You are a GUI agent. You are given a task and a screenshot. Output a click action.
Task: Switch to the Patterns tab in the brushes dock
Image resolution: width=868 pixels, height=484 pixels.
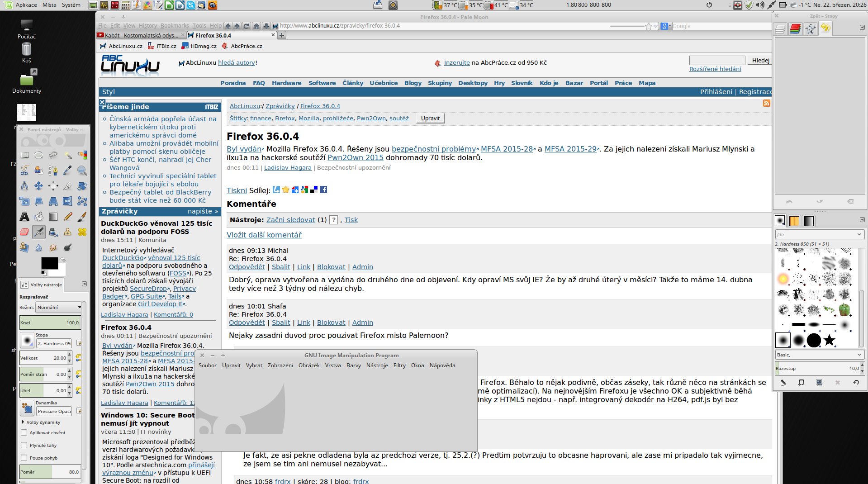[794, 221]
